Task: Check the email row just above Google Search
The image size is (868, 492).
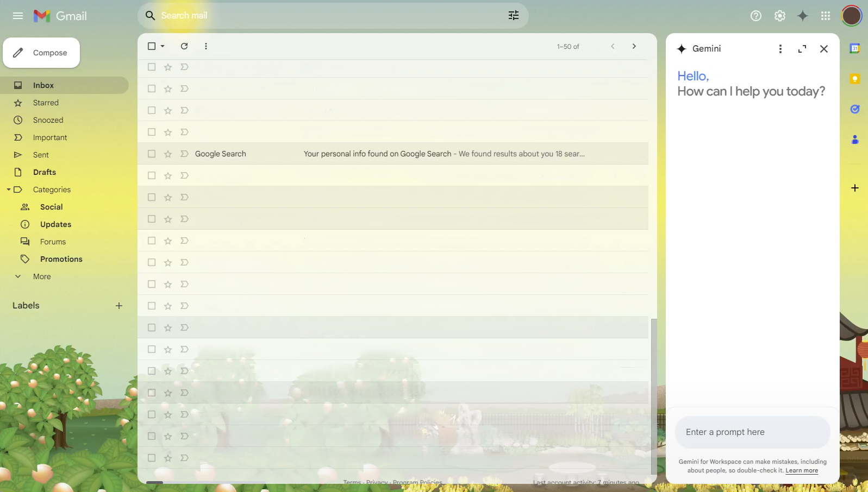Action: click(152, 132)
